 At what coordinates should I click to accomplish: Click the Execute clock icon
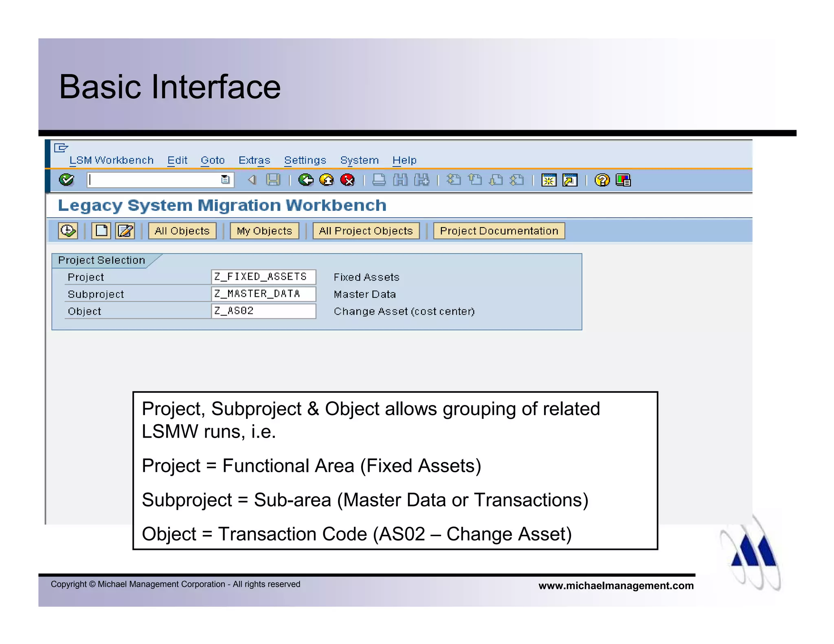coord(68,231)
